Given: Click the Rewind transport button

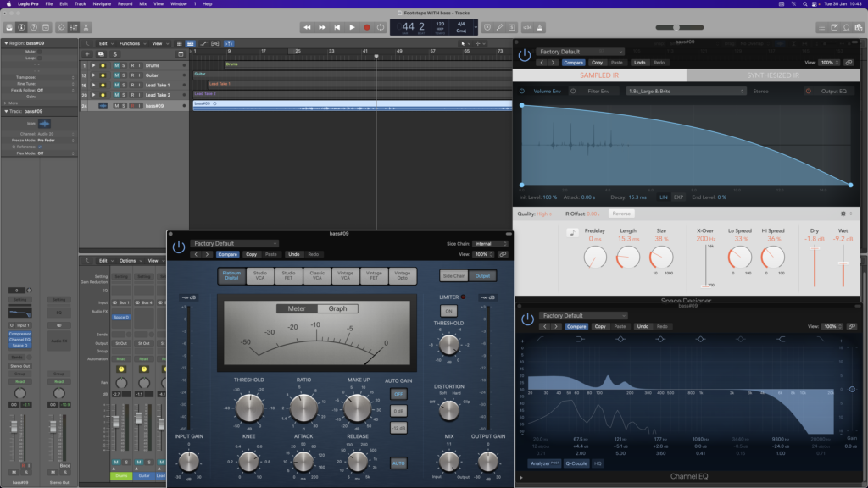Looking at the screenshot, I should point(307,27).
